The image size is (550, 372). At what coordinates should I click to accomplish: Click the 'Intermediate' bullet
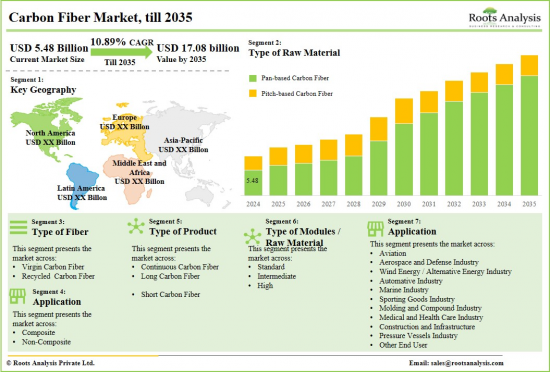click(276, 276)
